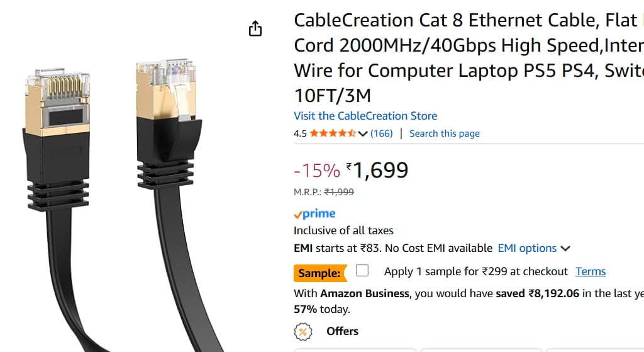Click the Offers percent badge icon

coord(303,332)
